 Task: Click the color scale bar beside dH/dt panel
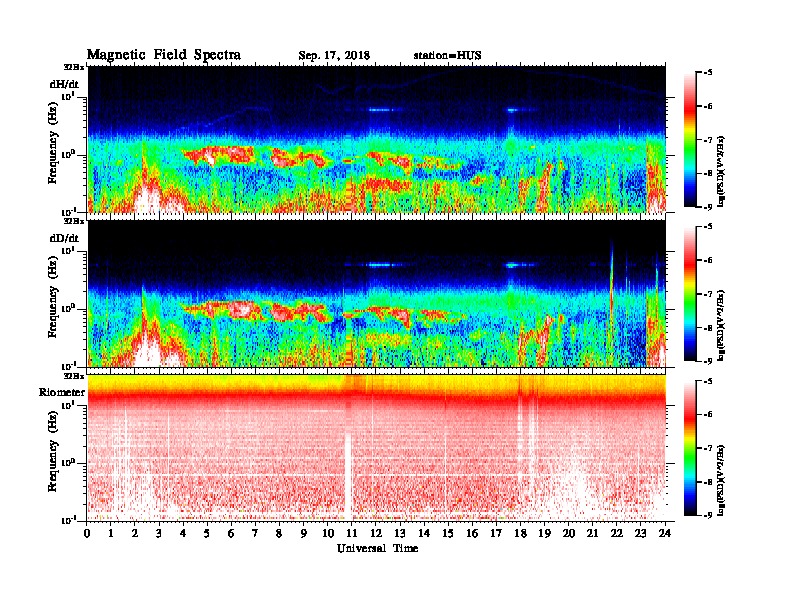click(690, 140)
